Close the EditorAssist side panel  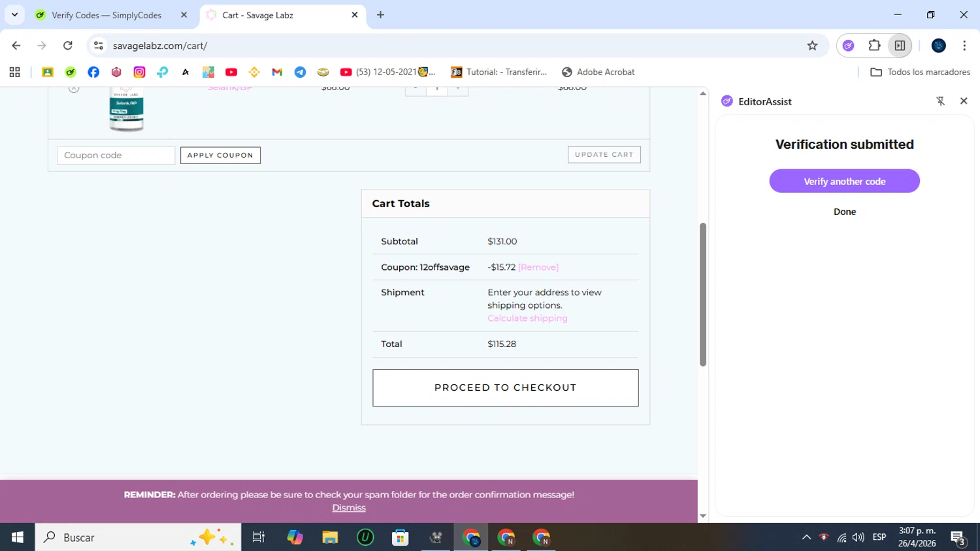pyautogui.click(x=964, y=101)
